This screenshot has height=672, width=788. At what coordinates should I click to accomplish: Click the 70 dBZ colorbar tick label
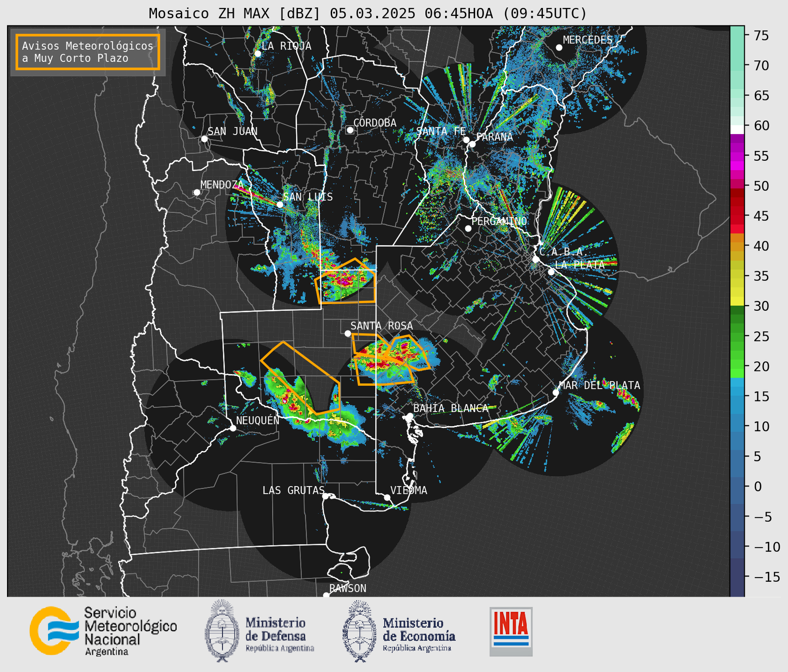(761, 65)
